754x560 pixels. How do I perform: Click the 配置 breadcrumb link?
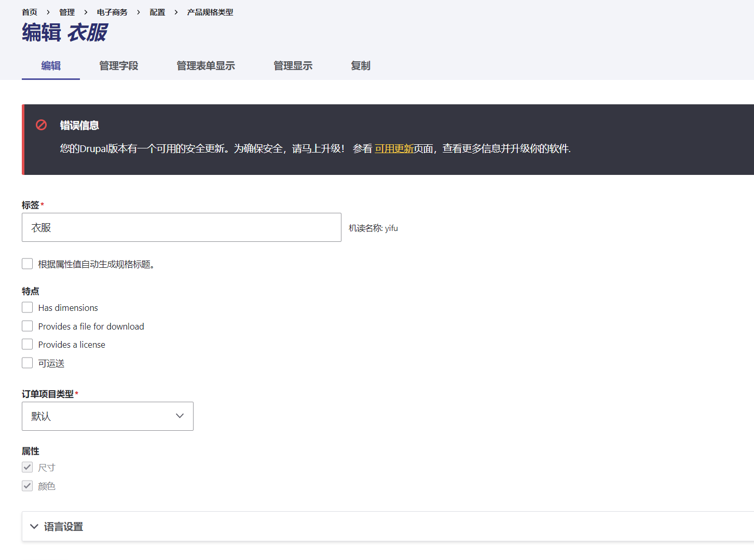157,12
